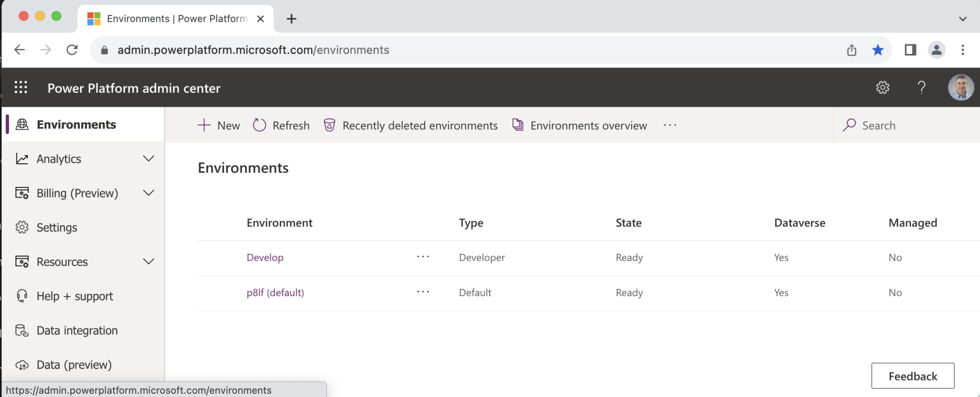Click the settings gear in header
The image size is (980, 397).
[x=883, y=88]
